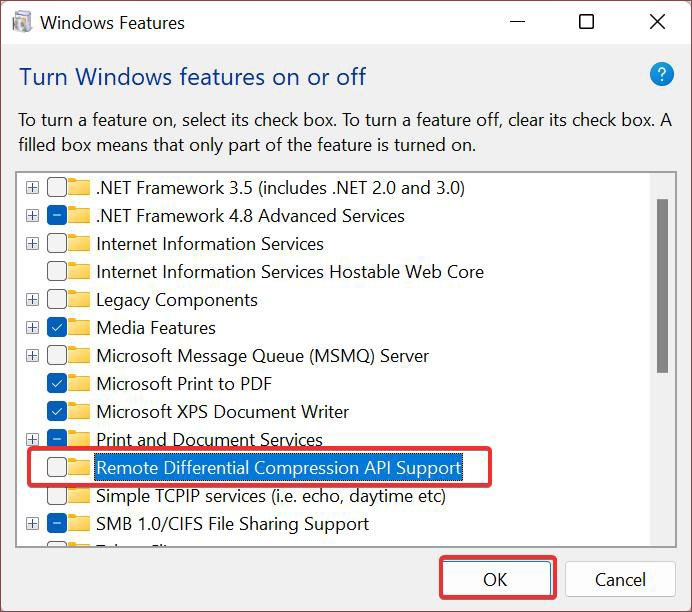Viewport: 692px width, 612px height.
Task: Click folder icon beside Remote Differential Compression
Action: (x=79, y=467)
